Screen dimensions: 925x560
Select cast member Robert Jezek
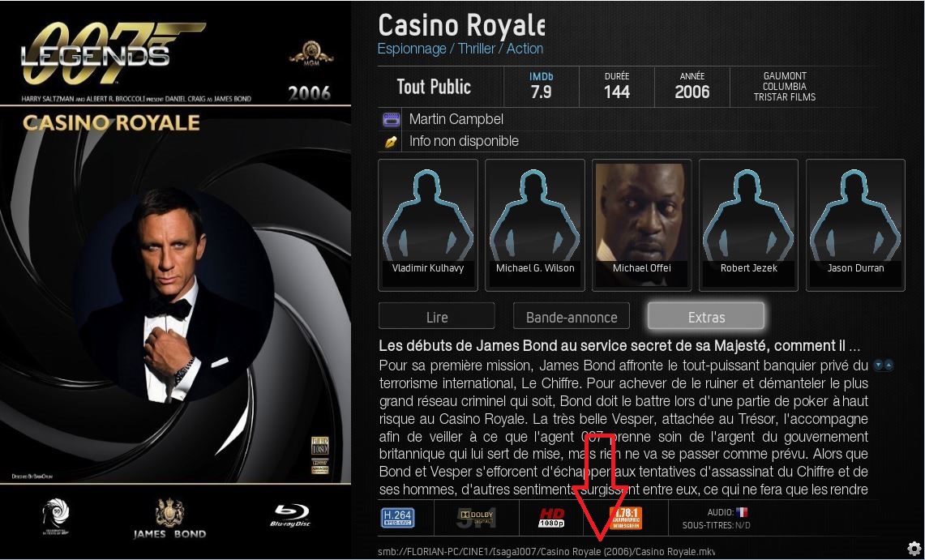[748, 225]
